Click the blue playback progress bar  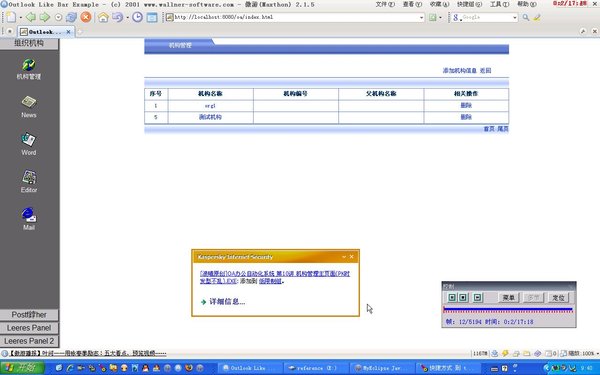pos(508,309)
